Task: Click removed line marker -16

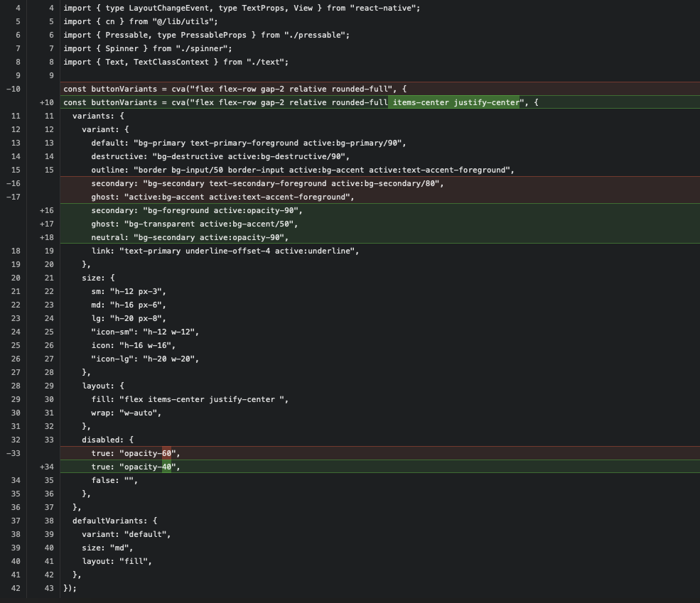Action: (x=14, y=183)
